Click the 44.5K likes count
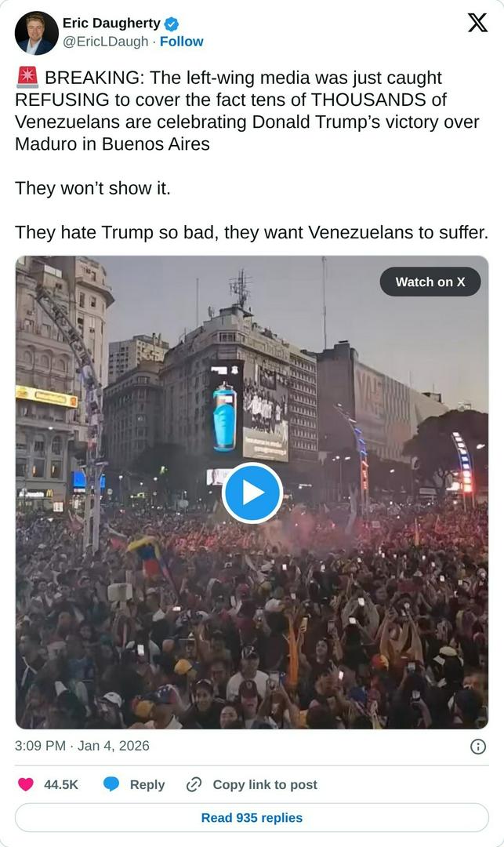The height and width of the screenshot is (847, 504). [61, 784]
